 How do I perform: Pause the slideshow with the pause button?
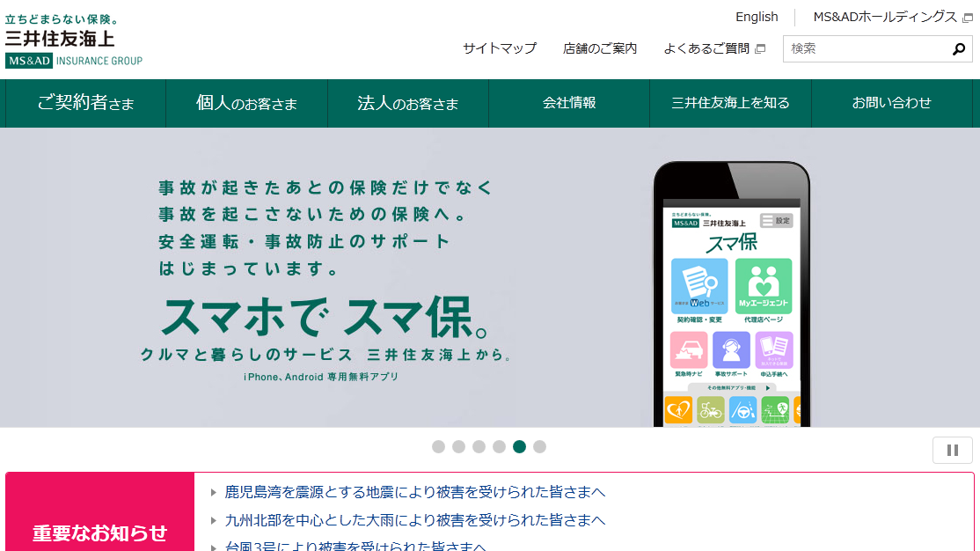[953, 451]
